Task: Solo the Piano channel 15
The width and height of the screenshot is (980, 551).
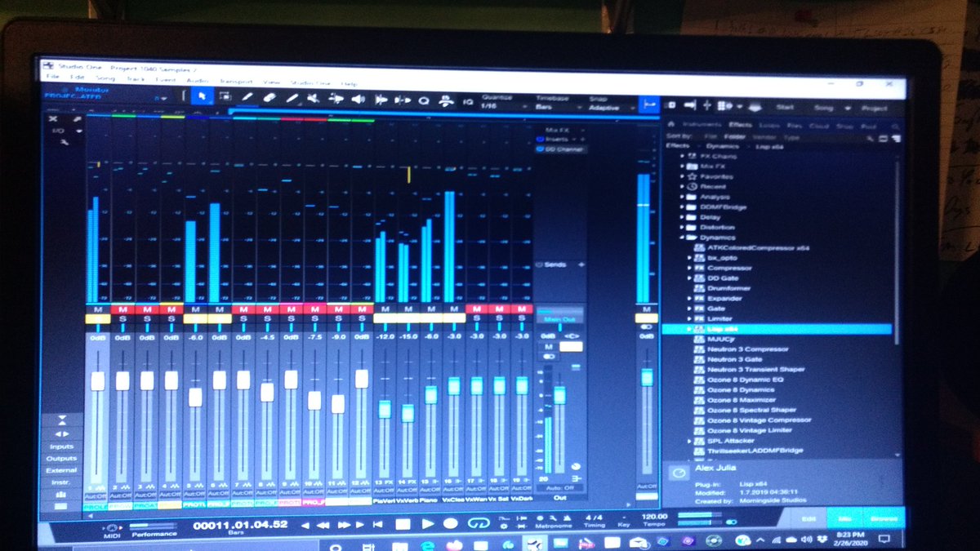Action: point(430,318)
